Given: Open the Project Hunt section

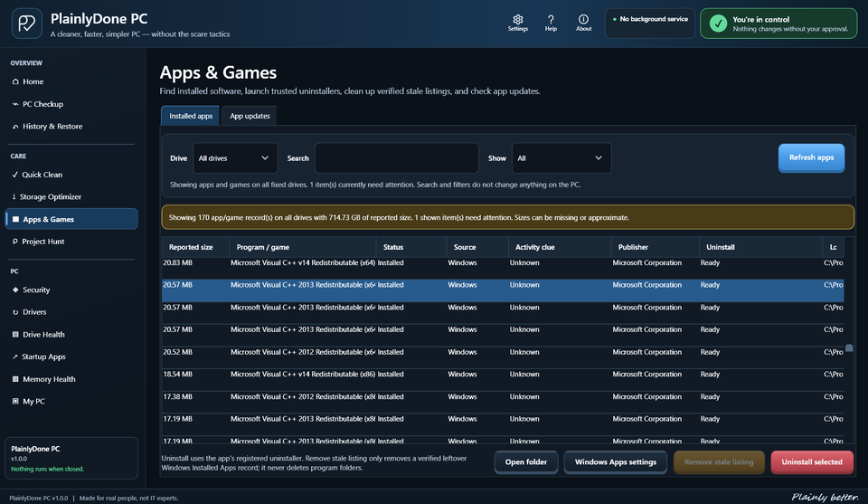Looking at the screenshot, I should point(71,242).
